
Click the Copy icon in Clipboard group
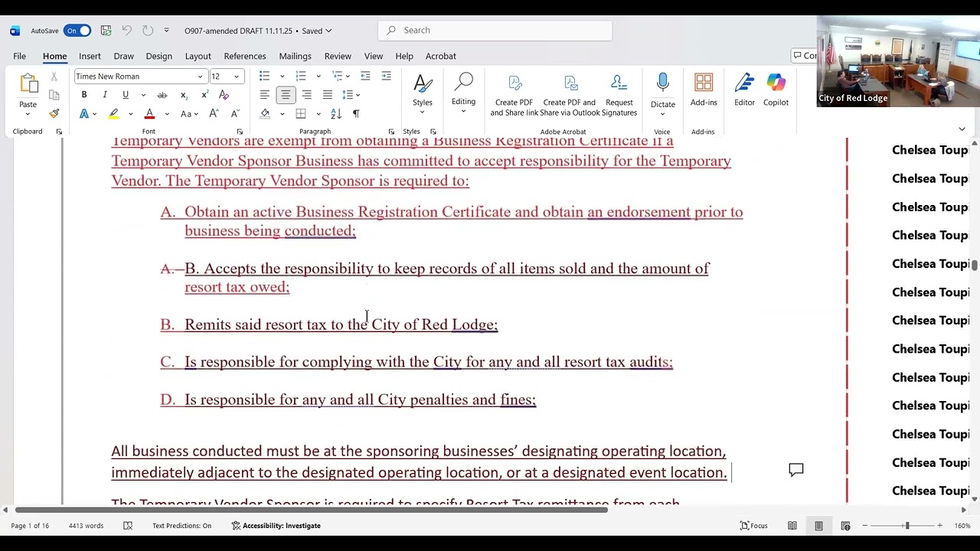[x=54, y=95]
